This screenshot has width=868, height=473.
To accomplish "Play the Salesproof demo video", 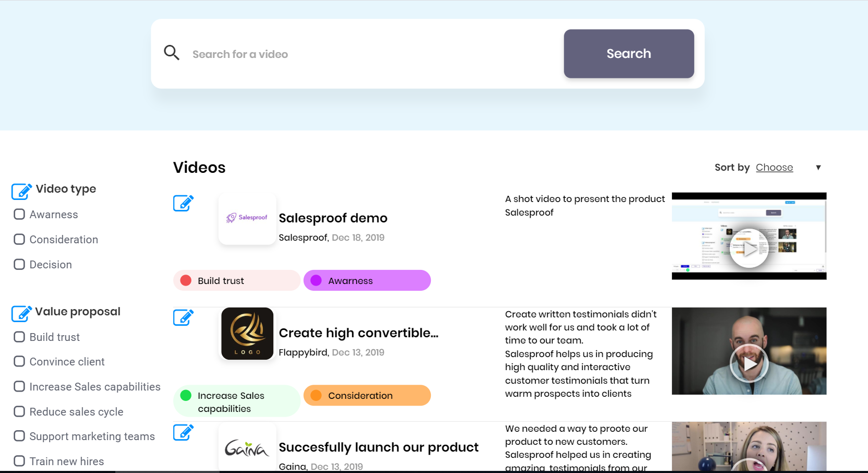I will 749,249.
